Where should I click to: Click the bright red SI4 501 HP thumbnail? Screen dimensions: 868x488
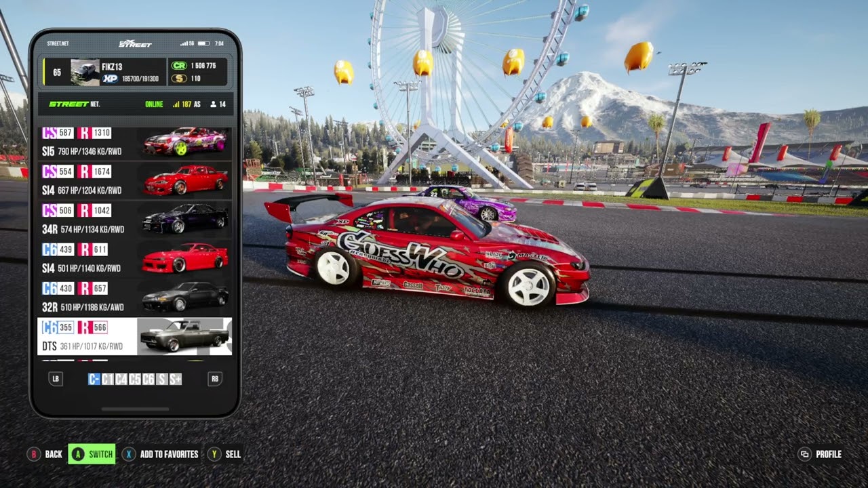[185, 258]
